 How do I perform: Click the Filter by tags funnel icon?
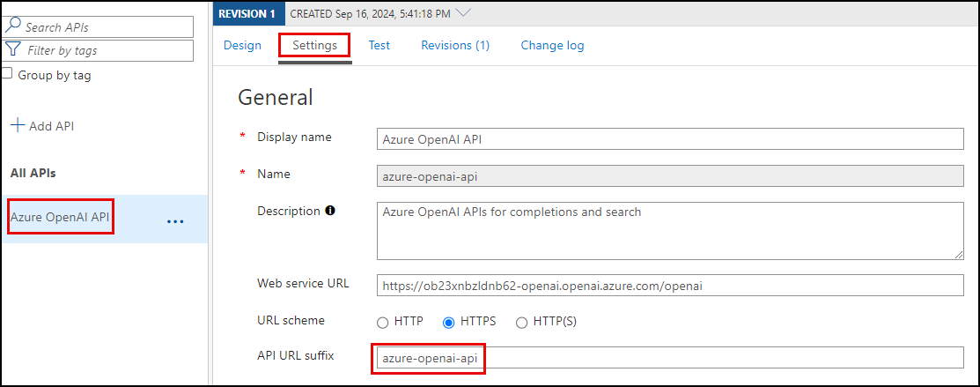click(12, 49)
